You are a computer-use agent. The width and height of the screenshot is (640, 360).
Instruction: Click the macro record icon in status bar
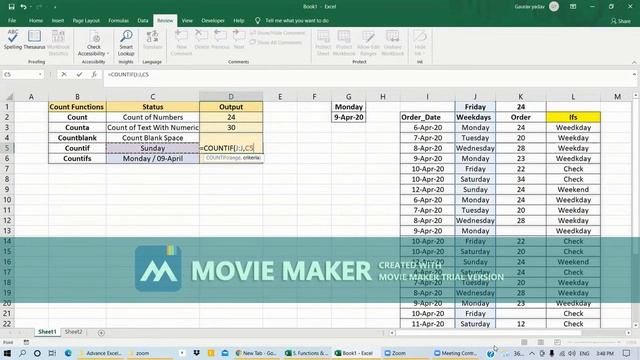pyautogui.click(x=26, y=342)
